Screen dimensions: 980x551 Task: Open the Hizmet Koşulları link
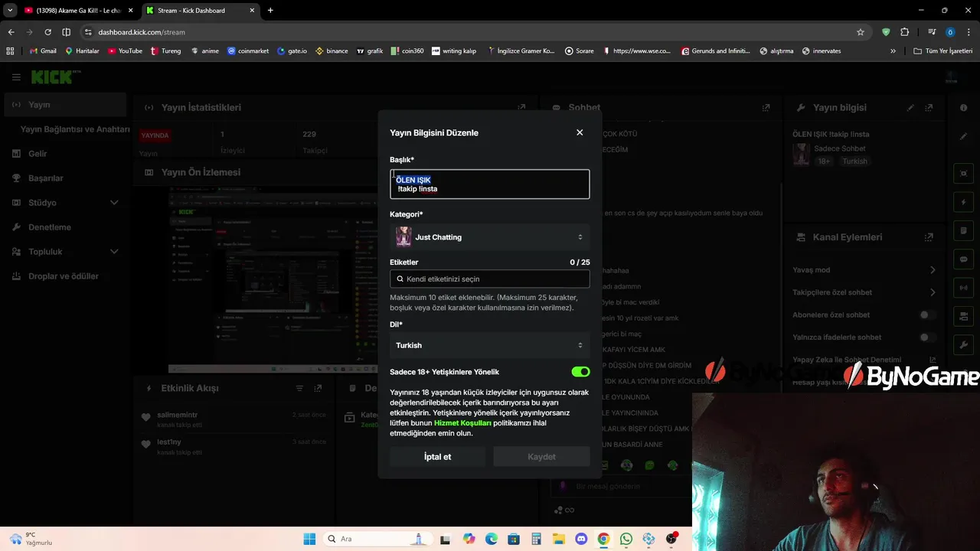[462, 423]
